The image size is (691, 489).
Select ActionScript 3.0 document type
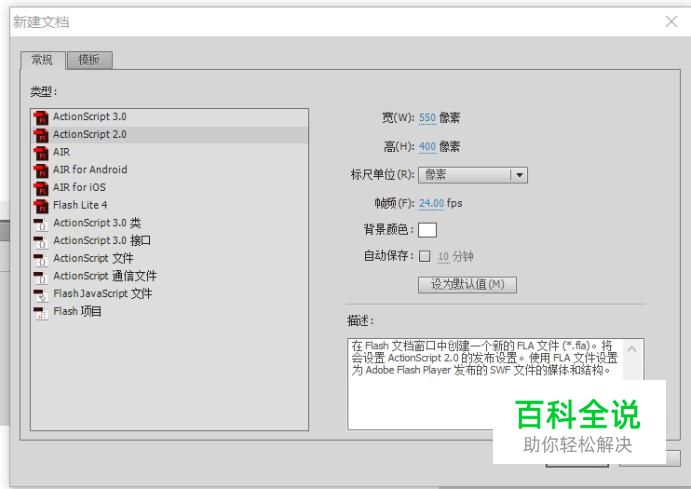170,117
